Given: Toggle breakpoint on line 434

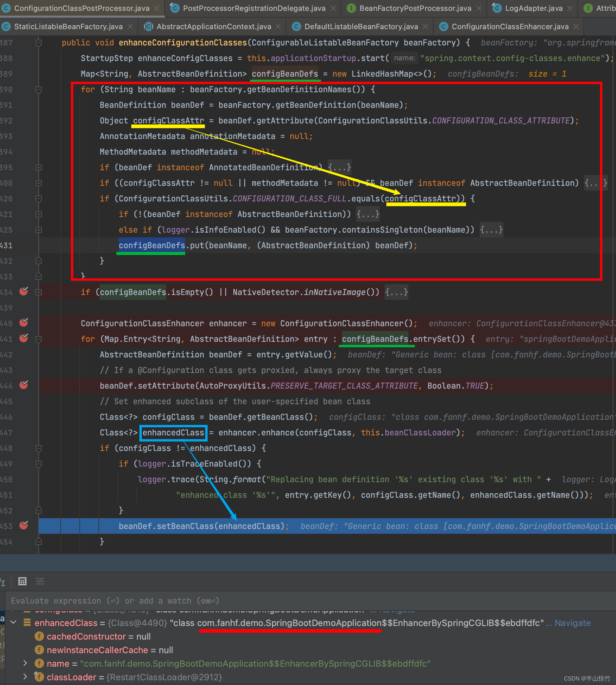Looking at the screenshot, I should coord(24,291).
